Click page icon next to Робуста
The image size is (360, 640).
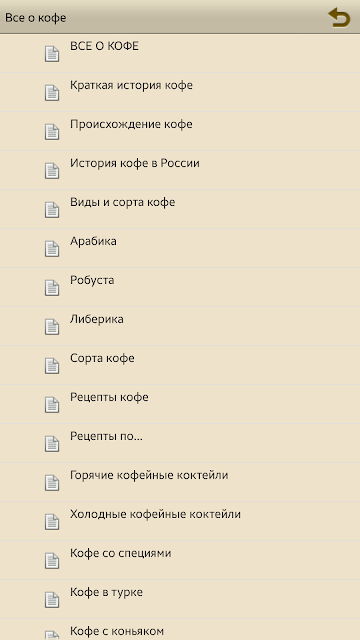click(52, 288)
